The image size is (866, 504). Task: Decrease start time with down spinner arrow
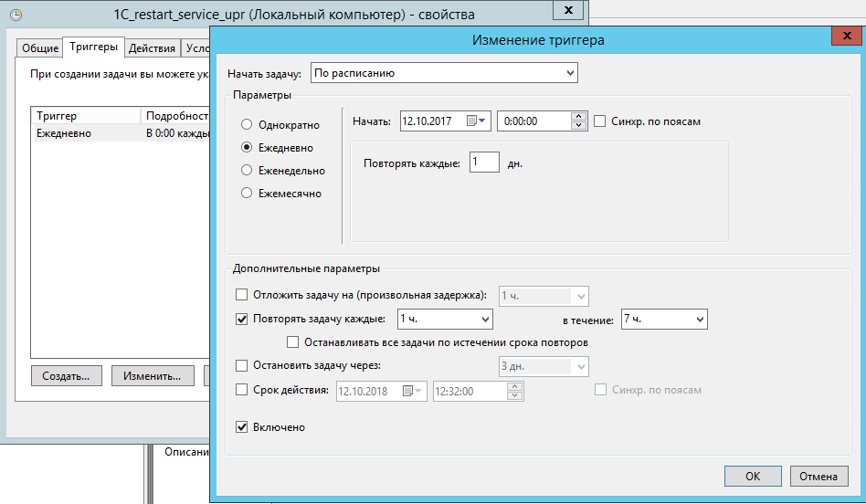point(577,126)
